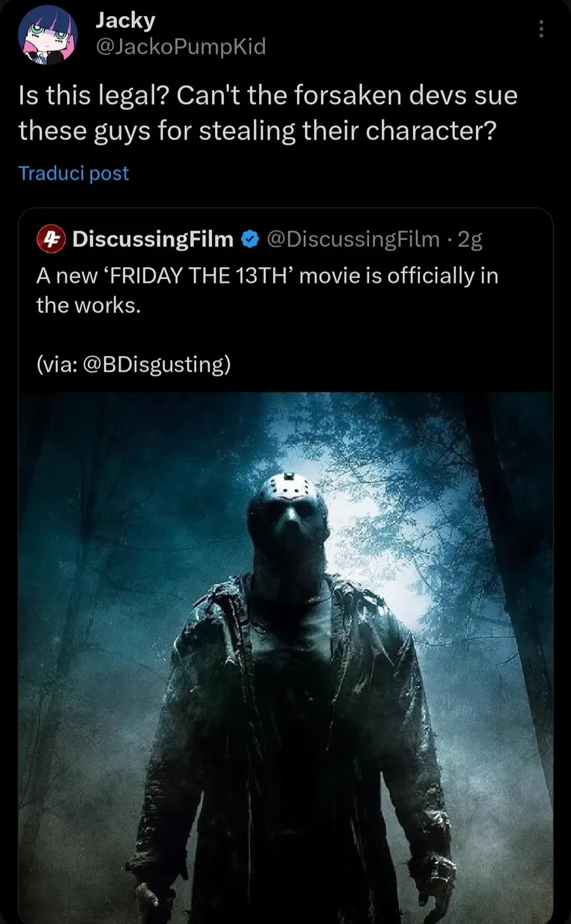
Task: Open the Friday the 13th poster image
Action: [285, 658]
